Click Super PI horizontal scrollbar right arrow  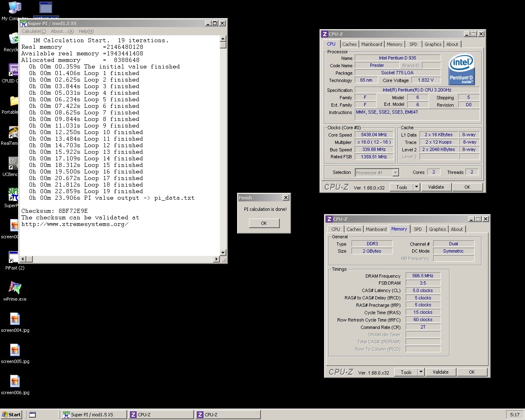217,259
